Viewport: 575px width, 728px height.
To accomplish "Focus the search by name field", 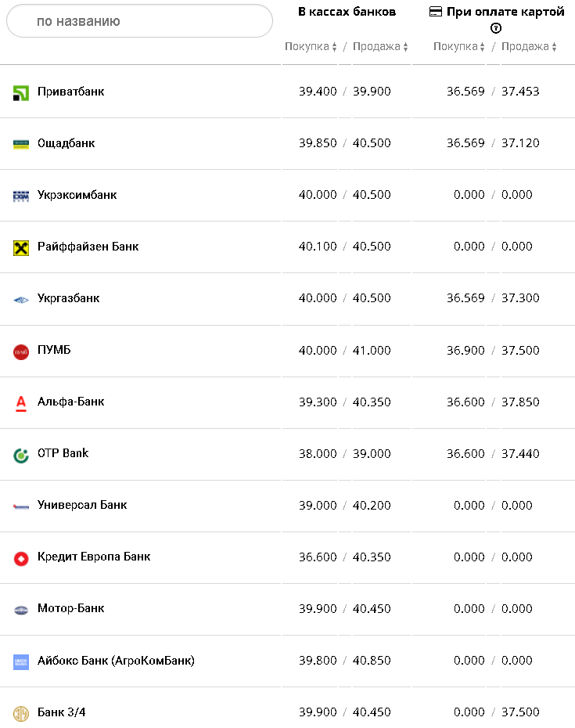I will point(139,21).
